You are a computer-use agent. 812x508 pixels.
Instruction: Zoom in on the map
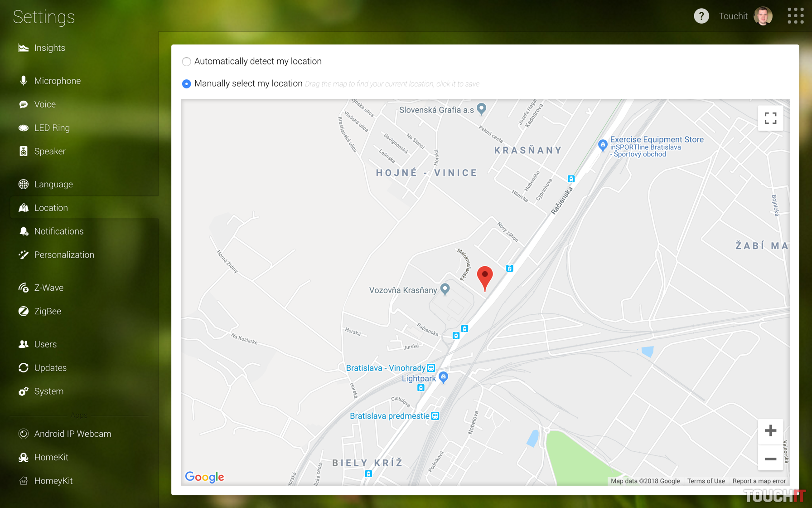point(770,431)
